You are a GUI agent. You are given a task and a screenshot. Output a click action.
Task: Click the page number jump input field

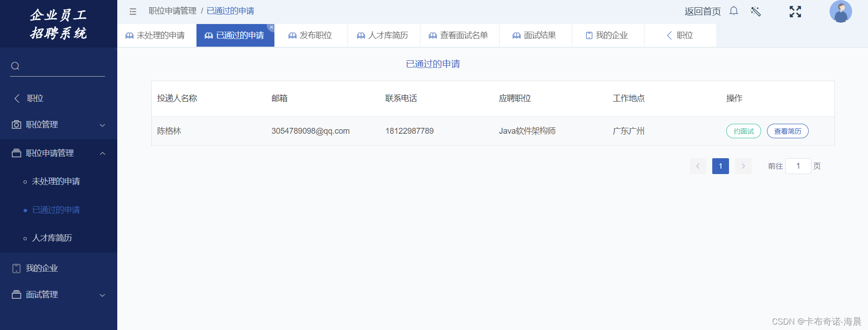point(798,166)
